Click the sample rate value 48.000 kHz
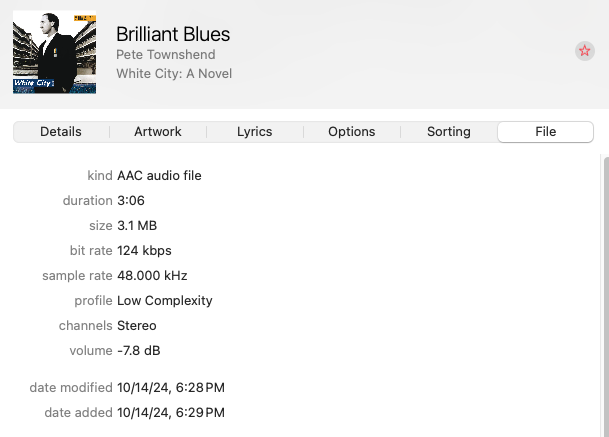 (152, 276)
